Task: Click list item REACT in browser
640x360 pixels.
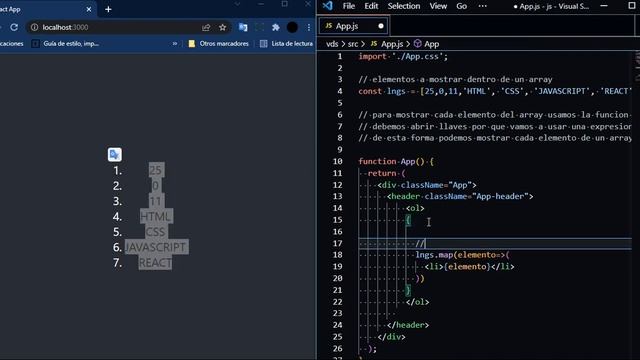Action: (x=156, y=262)
